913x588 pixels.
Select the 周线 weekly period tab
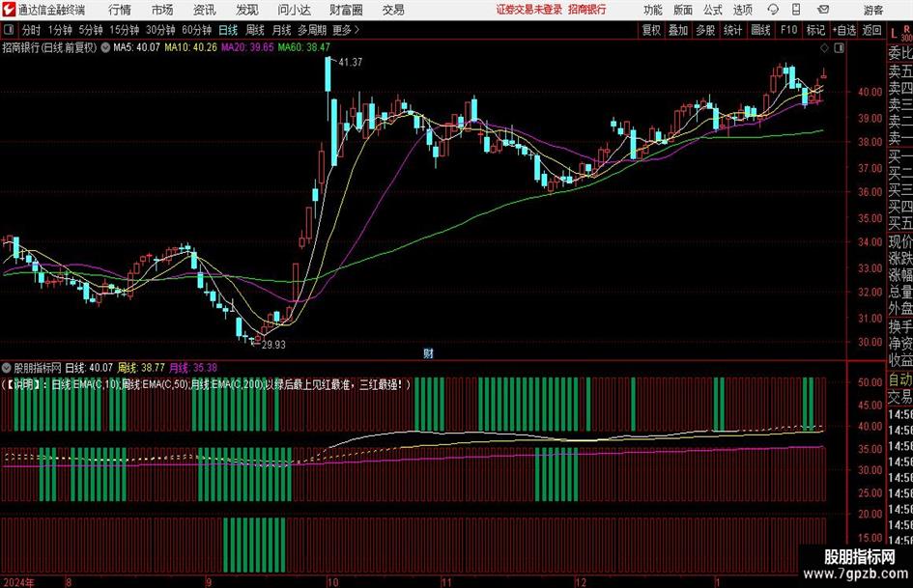[x=255, y=30]
